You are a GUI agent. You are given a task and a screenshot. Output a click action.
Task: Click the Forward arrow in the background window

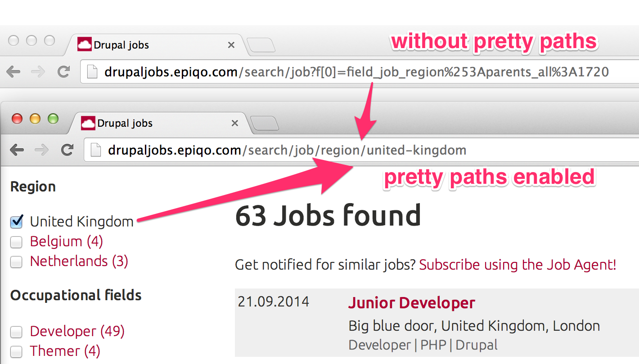[x=38, y=71]
